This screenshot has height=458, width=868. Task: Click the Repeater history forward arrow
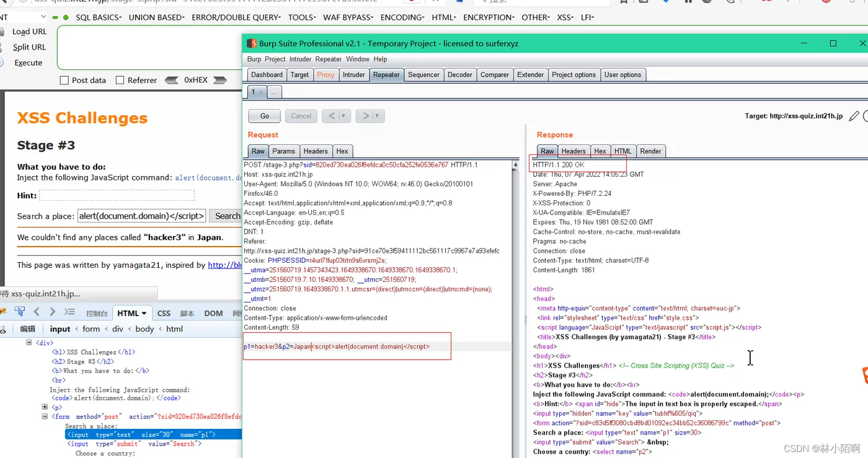pos(366,116)
